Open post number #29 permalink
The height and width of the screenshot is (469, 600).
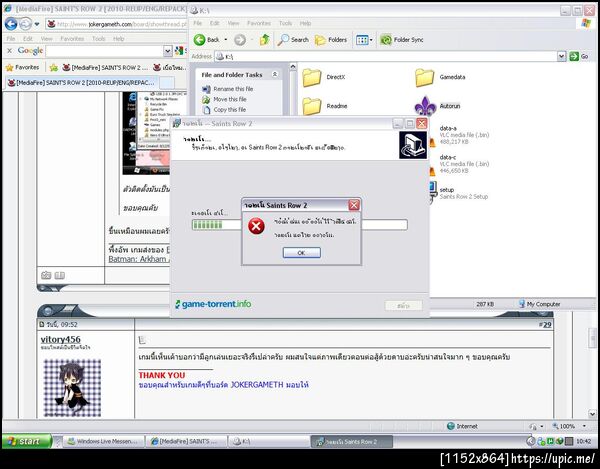(545, 325)
